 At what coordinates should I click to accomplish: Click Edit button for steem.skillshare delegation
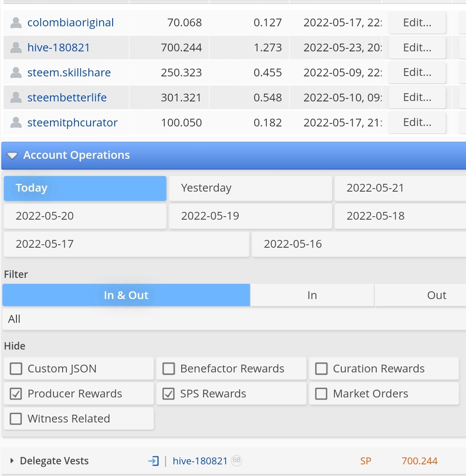pos(417,73)
